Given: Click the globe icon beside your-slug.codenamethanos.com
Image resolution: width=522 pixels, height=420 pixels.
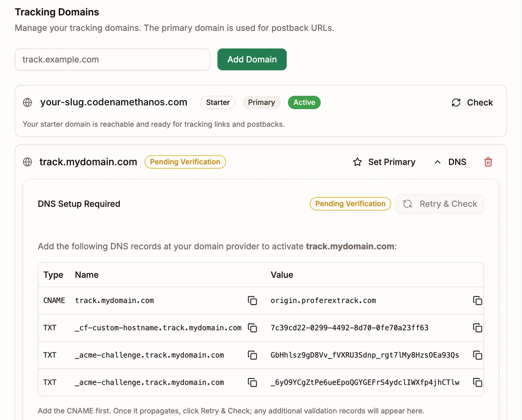Looking at the screenshot, I should click(x=27, y=102).
